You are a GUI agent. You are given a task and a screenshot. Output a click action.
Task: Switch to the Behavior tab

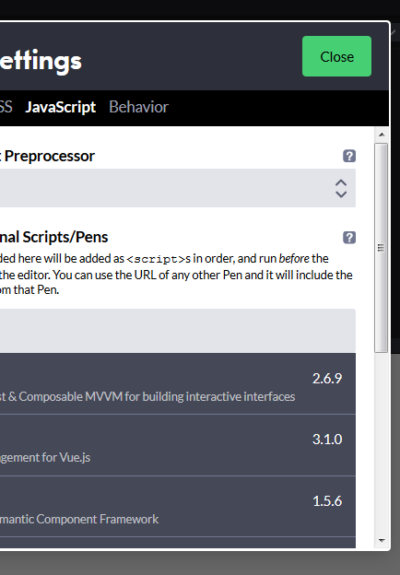tap(139, 107)
